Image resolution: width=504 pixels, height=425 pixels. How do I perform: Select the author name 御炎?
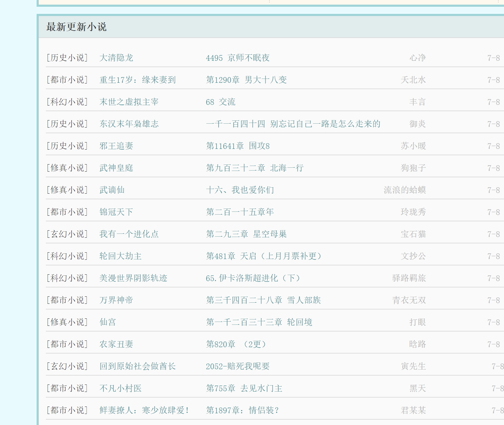click(x=418, y=124)
